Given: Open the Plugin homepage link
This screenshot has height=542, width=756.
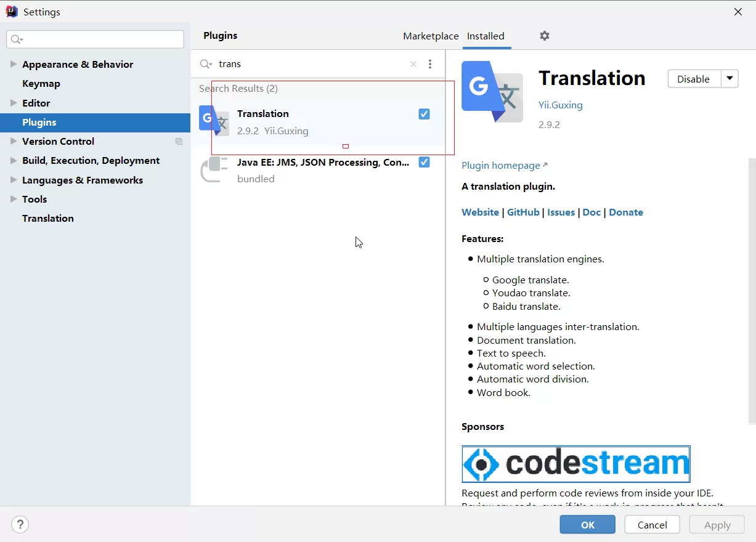Looking at the screenshot, I should coord(501,166).
